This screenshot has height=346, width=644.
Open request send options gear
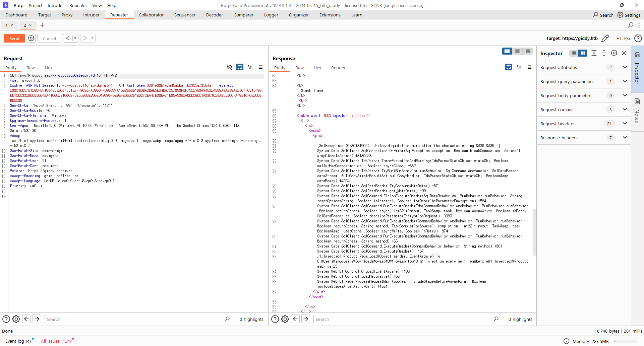tap(31, 38)
